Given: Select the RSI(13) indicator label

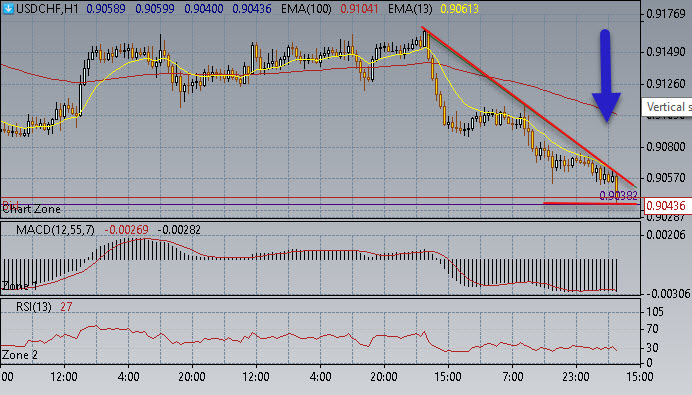Looking at the screenshot, I should (x=34, y=306).
